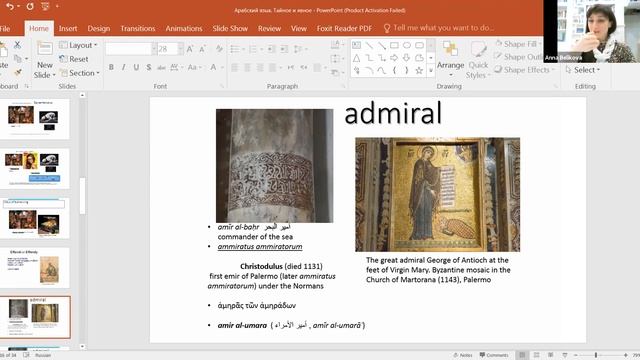Toggle Italic formatting

click(123, 67)
